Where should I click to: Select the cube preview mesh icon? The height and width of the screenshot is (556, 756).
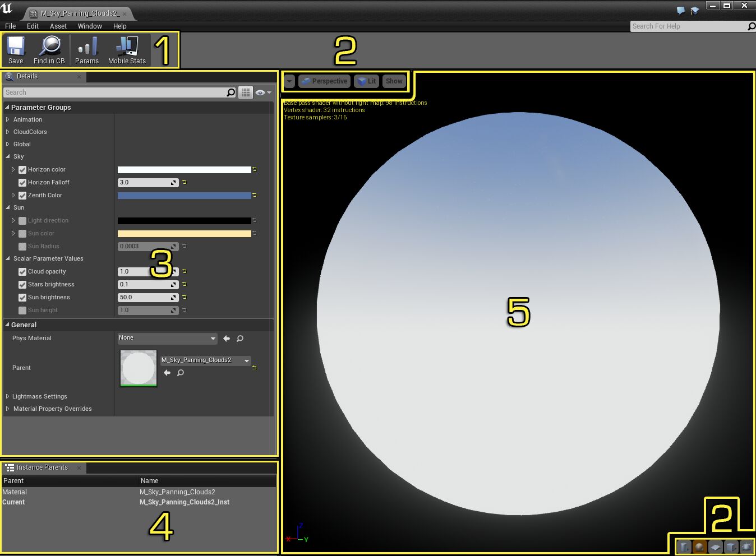tap(731, 546)
